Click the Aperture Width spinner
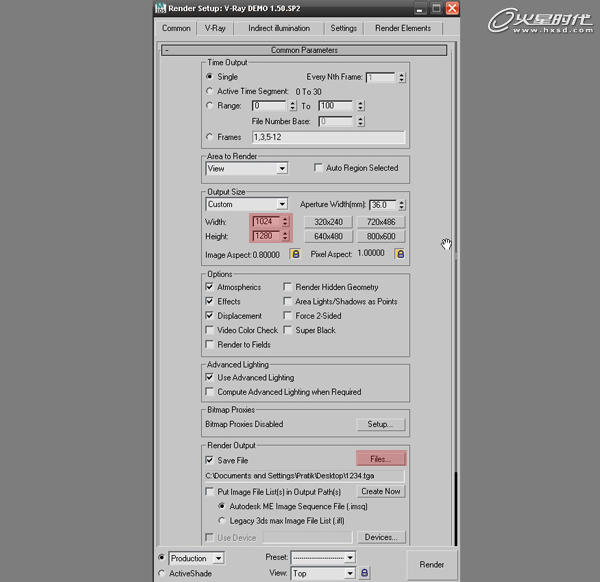This screenshot has width=600, height=582. pyautogui.click(x=401, y=205)
